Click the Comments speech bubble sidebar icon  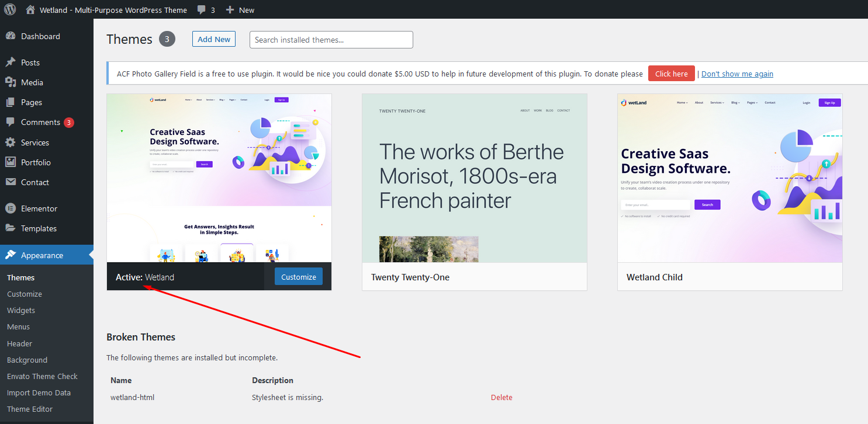tap(11, 122)
